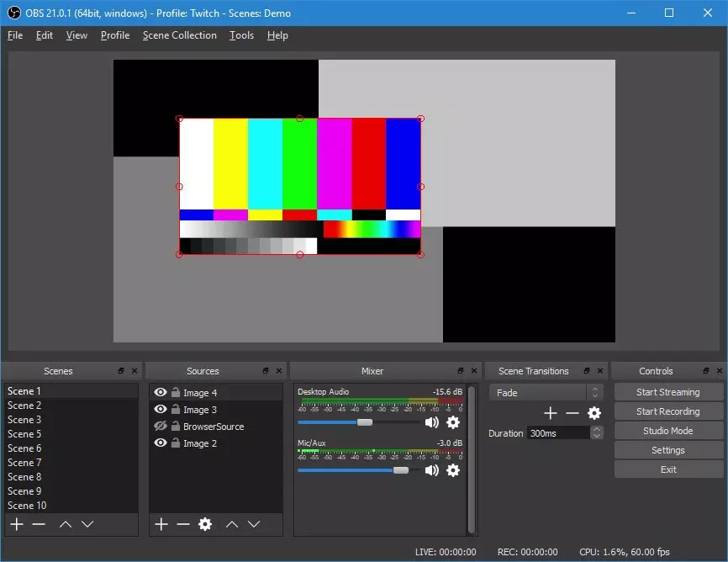Open the Scene Collection menu
Screen dimensions: 728x562
179,35
